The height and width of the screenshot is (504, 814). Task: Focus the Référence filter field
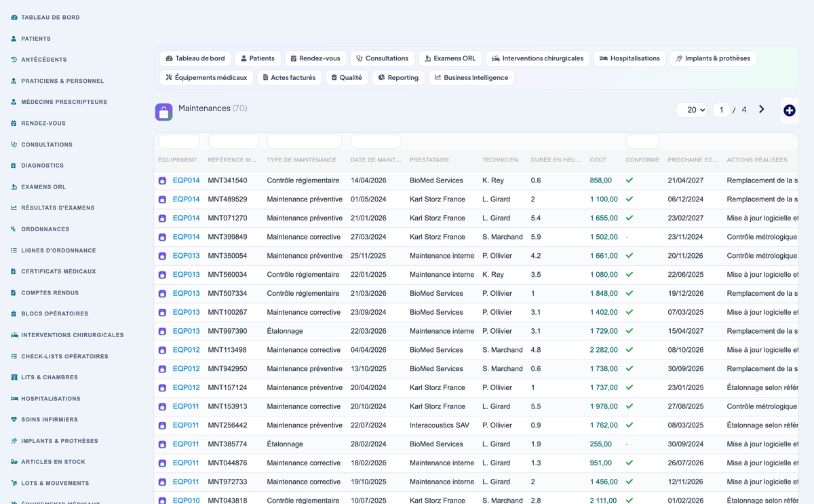[233, 141]
